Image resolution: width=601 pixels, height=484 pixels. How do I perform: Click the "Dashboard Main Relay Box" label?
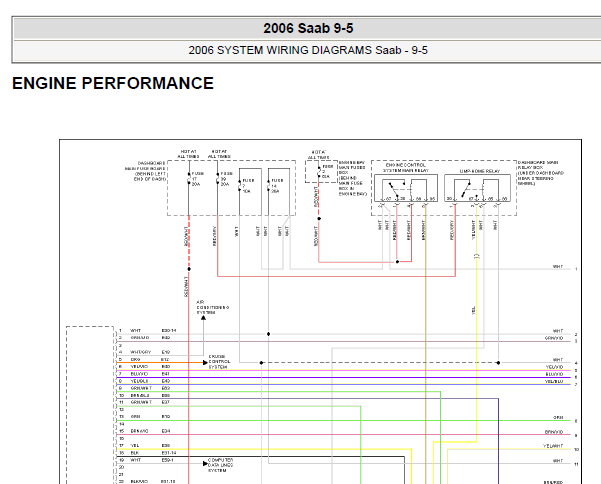(540, 173)
